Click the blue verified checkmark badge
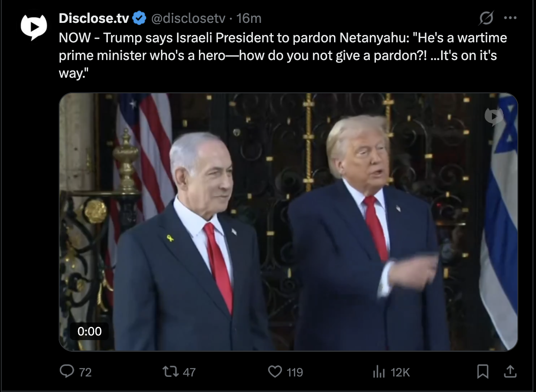 [x=139, y=18]
